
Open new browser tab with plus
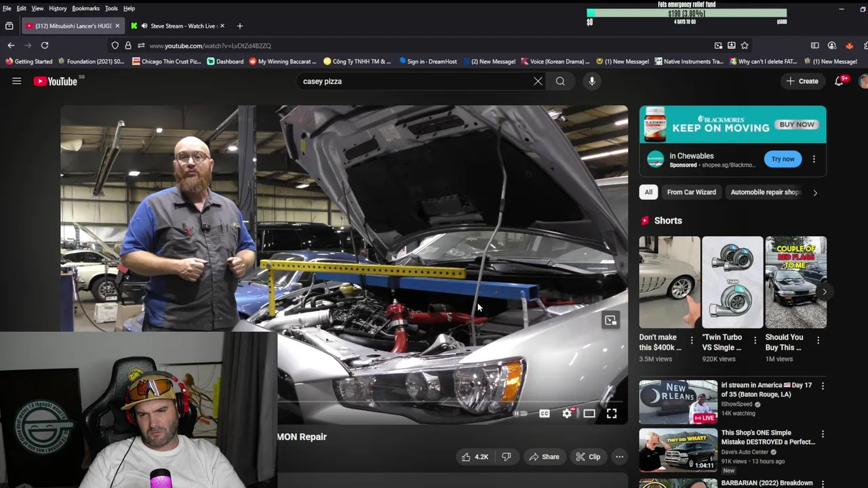tap(239, 26)
